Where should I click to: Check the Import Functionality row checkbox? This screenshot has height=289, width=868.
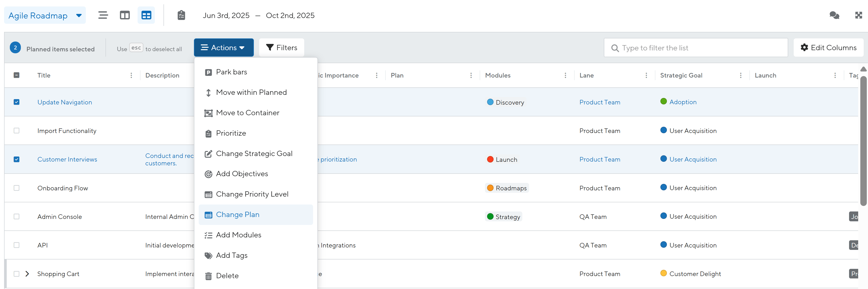pos(17,131)
